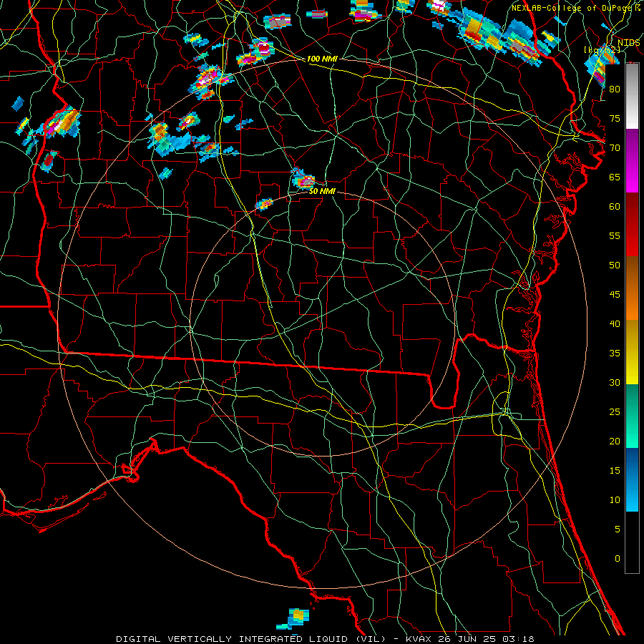
Task: Click the scale value 50
Action: tap(615, 265)
